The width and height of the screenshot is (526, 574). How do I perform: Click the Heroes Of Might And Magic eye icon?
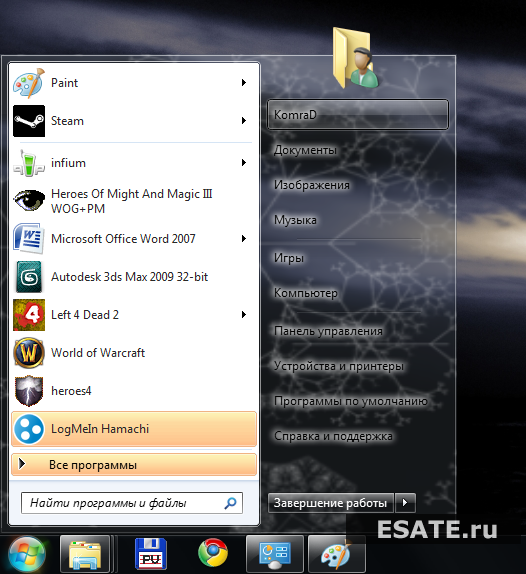(29, 201)
